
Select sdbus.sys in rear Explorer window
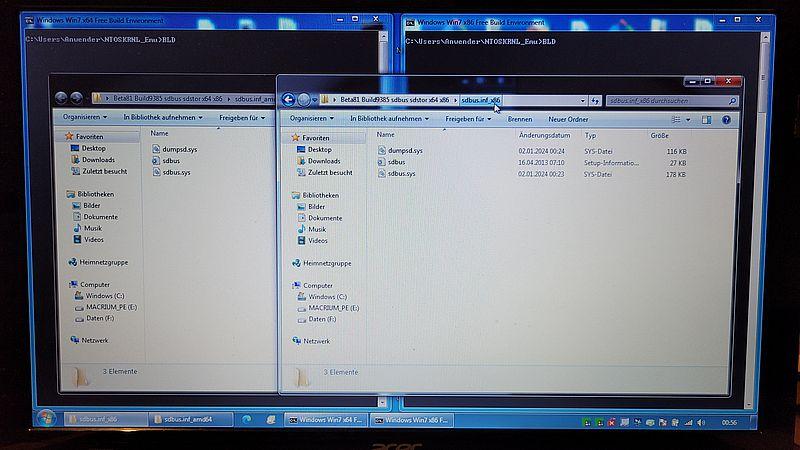(171, 172)
